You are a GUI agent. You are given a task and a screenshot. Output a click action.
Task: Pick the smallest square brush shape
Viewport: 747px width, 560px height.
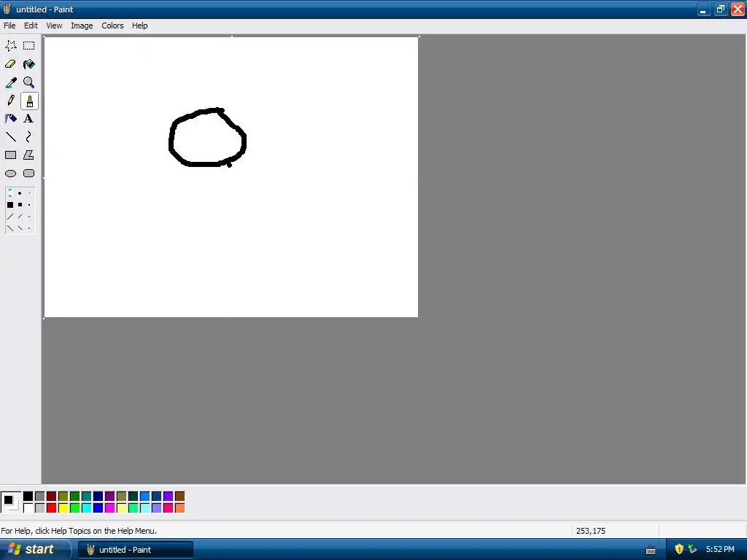[29, 205]
